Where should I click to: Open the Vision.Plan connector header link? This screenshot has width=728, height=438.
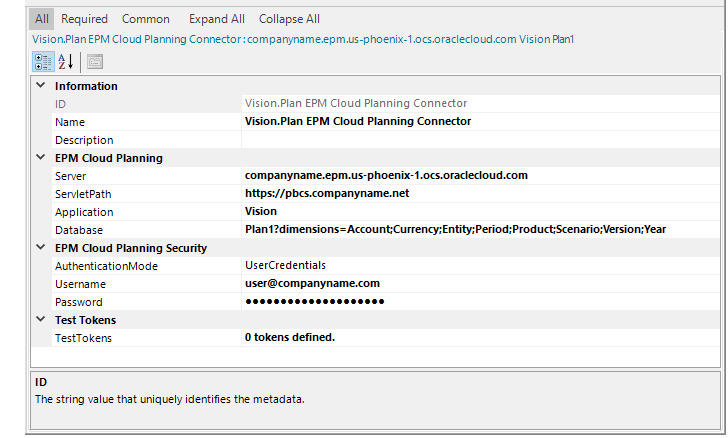click(303, 39)
